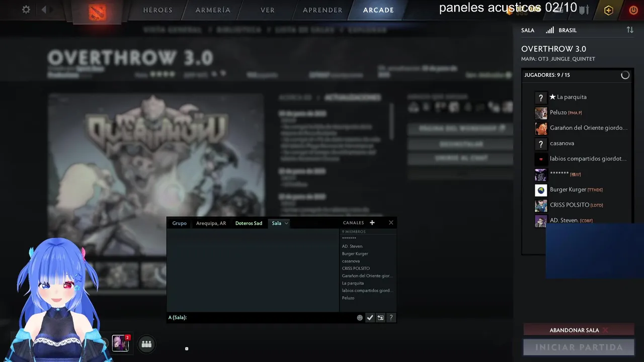Viewport: 644px width, 362px height.
Task: Select Garañon del Oriente in chat members
Action: [367, 276]
